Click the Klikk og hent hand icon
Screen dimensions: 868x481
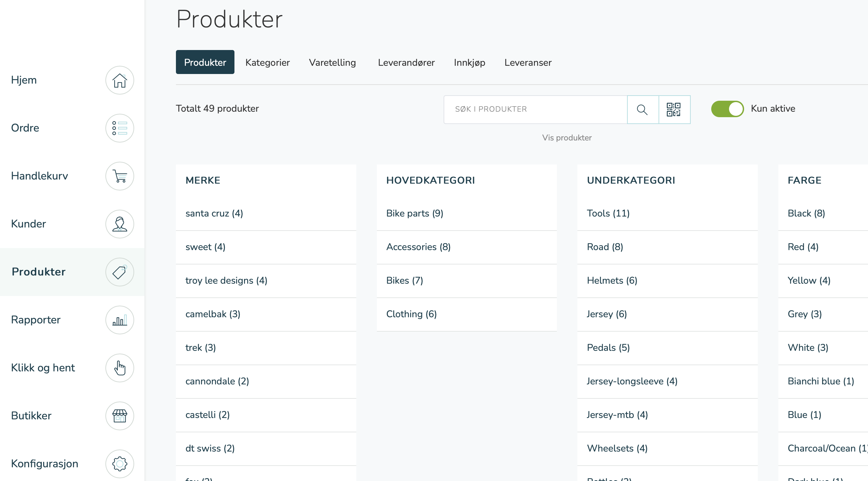tap(119, 368)
